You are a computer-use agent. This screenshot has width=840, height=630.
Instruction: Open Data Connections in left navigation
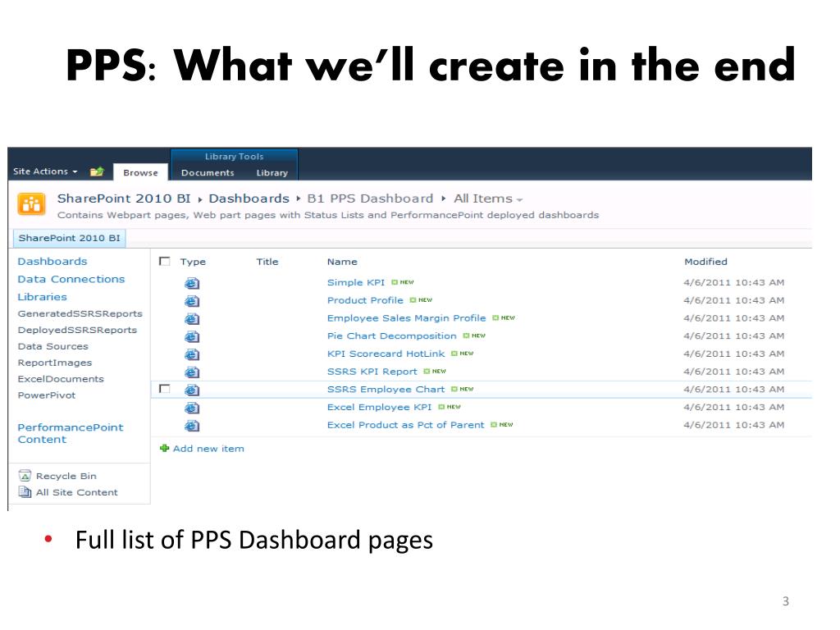(x=71, y=279)
